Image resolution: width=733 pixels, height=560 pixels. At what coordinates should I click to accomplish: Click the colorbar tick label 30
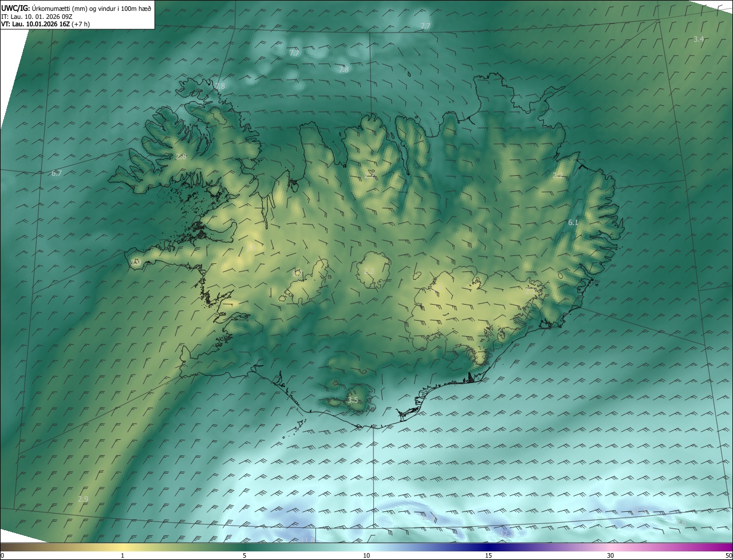(610, 555)
